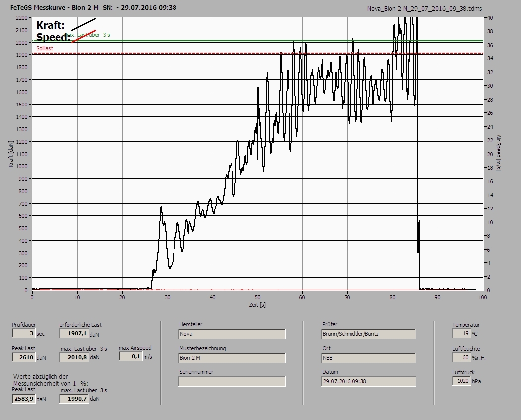Click the Speed: legend label
This screenshot has height=420, width=521.
point(53,37)
